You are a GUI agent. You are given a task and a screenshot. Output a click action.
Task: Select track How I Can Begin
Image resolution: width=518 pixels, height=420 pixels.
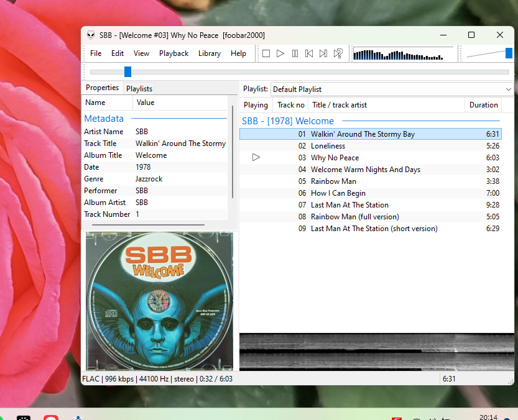(x=371, y=193)
